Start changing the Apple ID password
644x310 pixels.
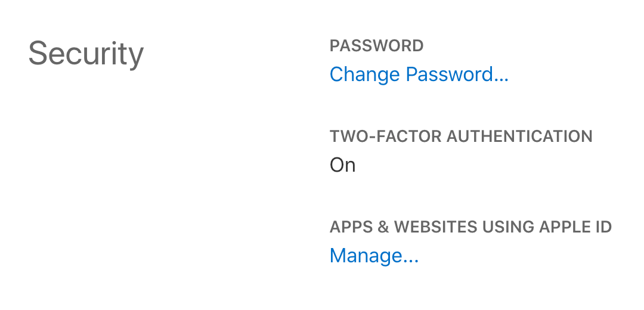coord(419,75)
